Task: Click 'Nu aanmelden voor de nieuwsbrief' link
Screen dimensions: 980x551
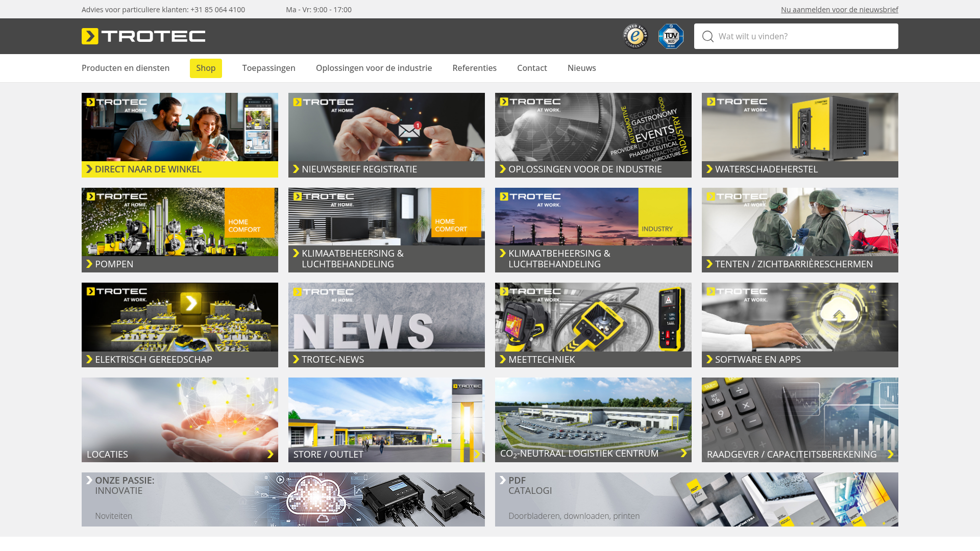Action: click(840, 10)
